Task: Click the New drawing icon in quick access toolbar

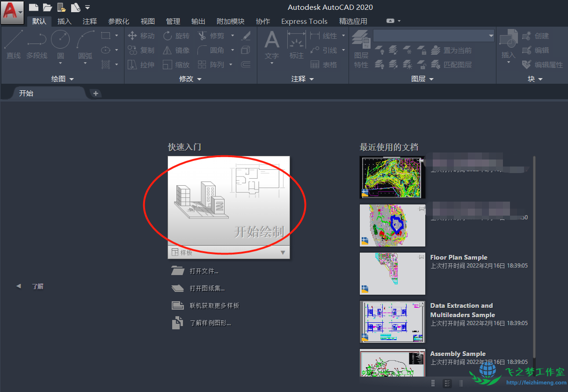Action: (33, 7)
